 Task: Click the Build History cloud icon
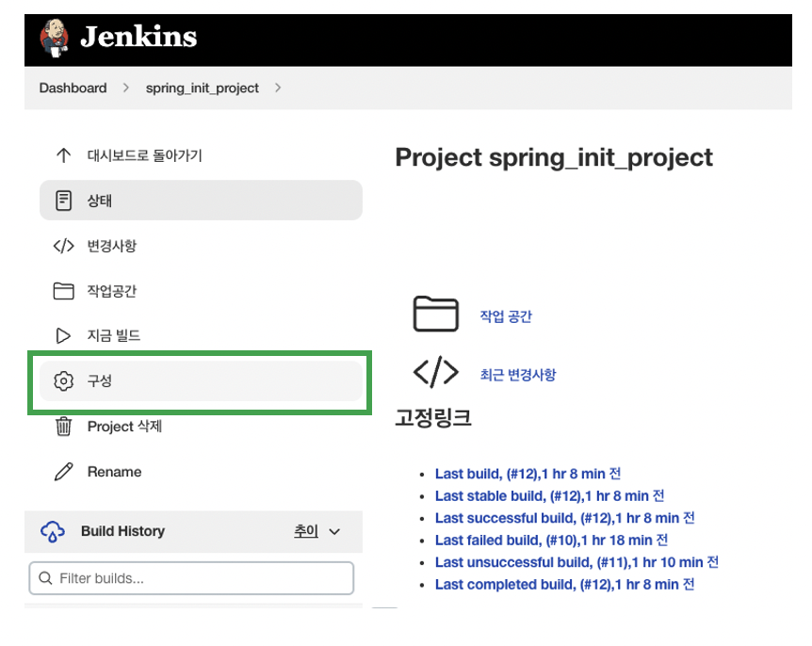[53, 531]
